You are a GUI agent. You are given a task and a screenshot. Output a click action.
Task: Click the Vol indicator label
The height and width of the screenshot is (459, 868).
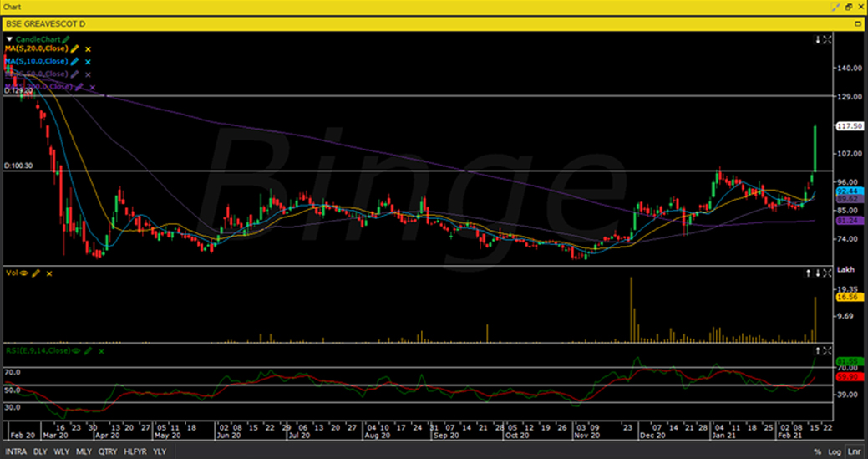tap(12, 273)
